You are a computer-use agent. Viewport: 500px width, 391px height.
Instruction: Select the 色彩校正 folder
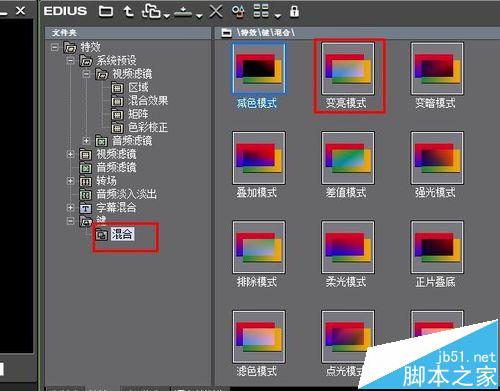[x=148, y=128]
